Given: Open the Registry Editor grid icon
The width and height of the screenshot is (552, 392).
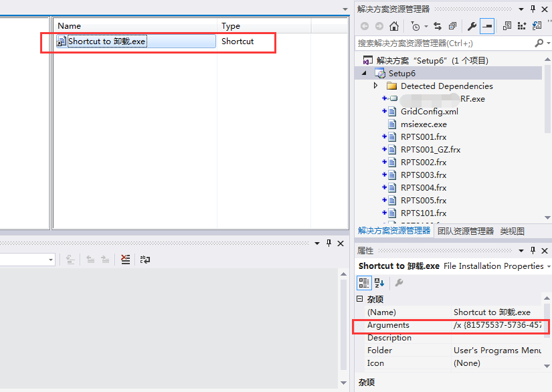Looking at the screenshot, I should pyautogui.click(x=522, y=25).
